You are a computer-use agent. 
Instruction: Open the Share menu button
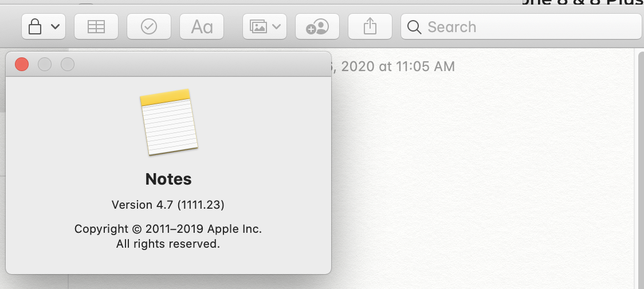click(370, 27)
